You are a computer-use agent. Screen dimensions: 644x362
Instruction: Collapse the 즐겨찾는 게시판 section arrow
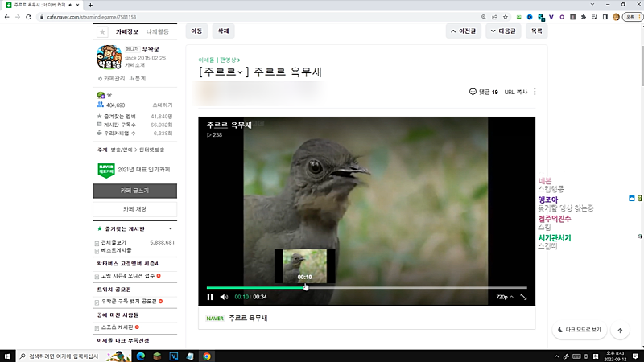point(170,229)
